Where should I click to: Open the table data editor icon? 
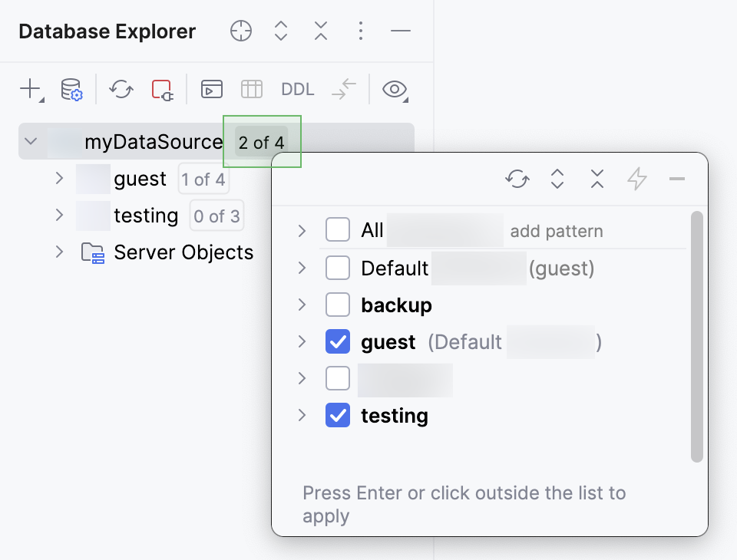(251, 89)
